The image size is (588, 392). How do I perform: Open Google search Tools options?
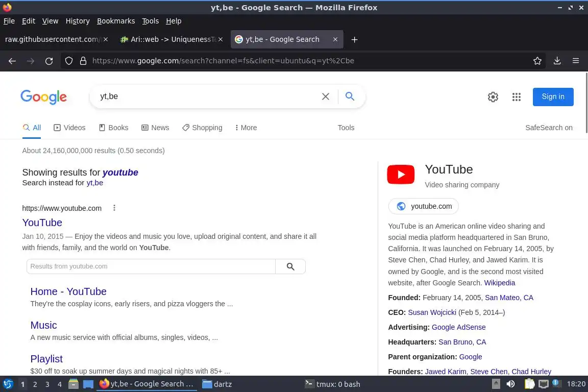coord(346,128)
